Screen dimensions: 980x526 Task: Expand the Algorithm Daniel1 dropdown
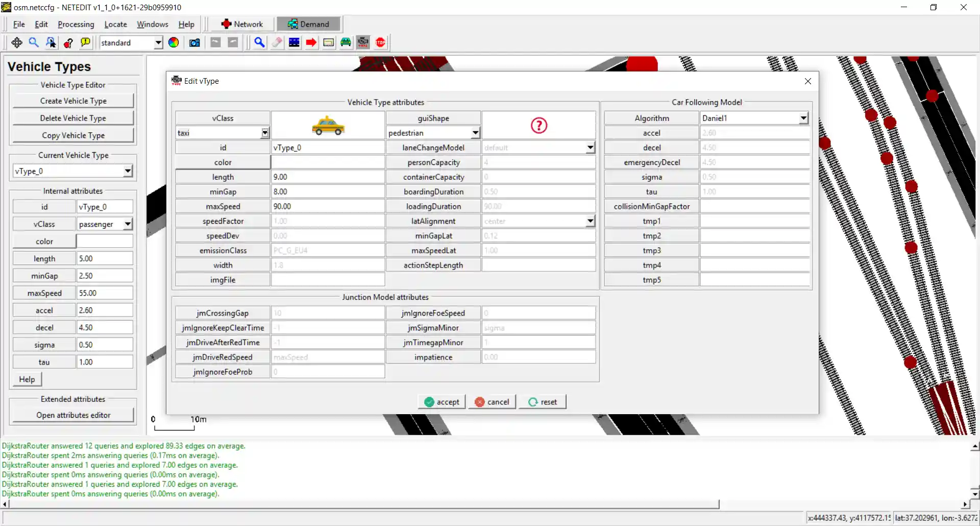tap(803, 118)
